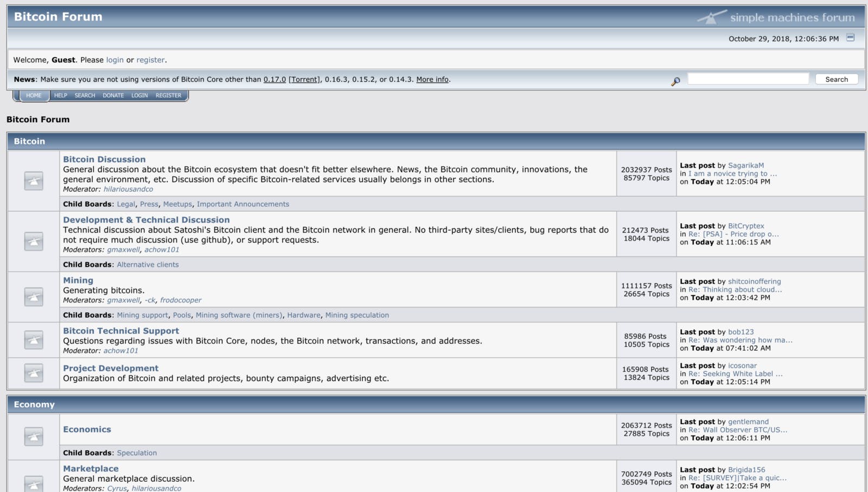868x492 pixels.
Task: Open the Mining speculation child board
Action: (x=357, y=315)
